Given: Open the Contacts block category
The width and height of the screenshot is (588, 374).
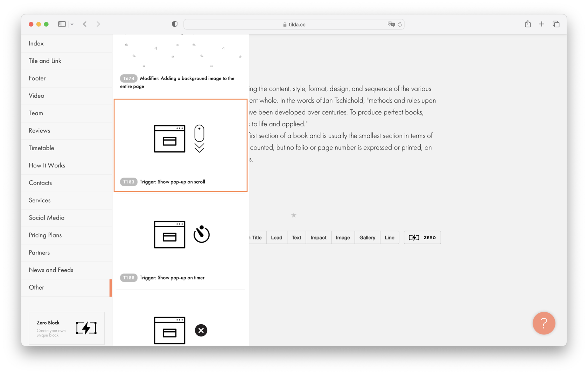Looking at the screenshot, I should click(67, 183).
